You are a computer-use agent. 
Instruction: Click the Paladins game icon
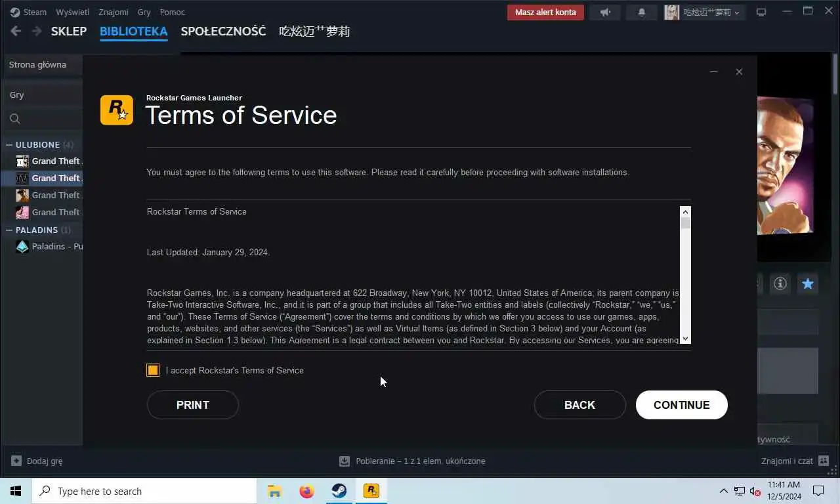(x=22, y=246)
